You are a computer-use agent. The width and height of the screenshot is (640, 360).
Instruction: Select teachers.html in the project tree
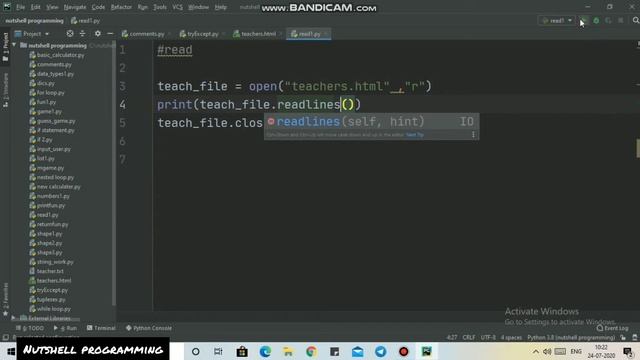point(50,280)
